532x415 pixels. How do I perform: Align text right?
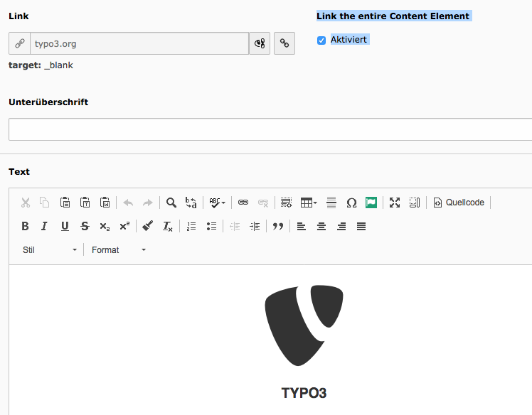[x=341, y=226]
